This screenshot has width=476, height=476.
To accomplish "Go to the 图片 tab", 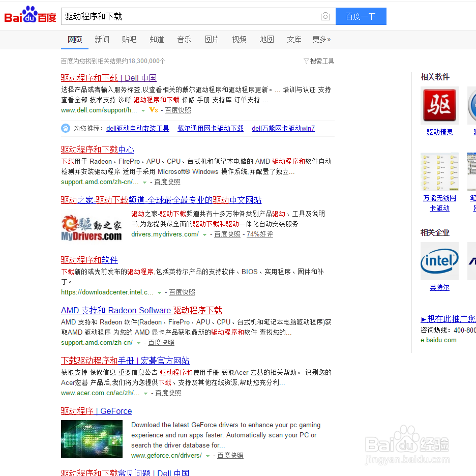I will (212, 40).
